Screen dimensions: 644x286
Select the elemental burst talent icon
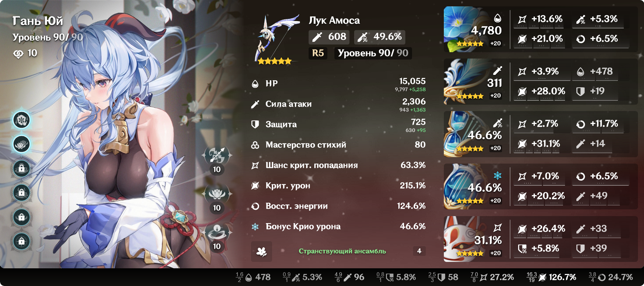point(217,232)
